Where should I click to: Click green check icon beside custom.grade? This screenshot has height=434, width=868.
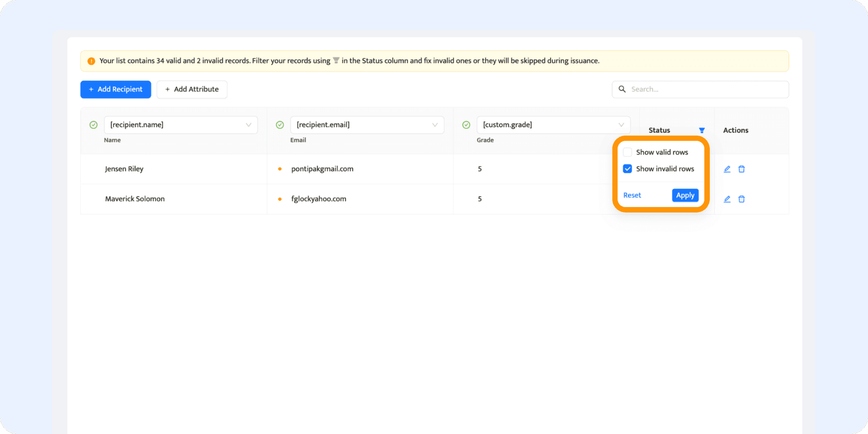point(466,125)
